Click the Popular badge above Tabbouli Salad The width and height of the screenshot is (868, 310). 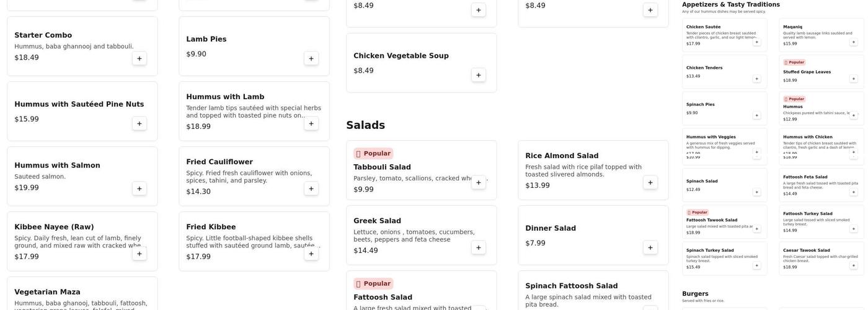tap(373, 153)
